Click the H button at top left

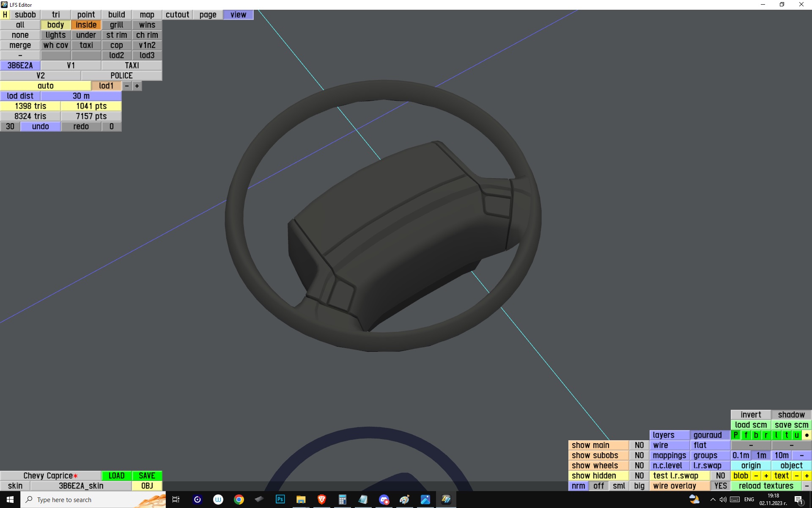[x=5, y=15]
